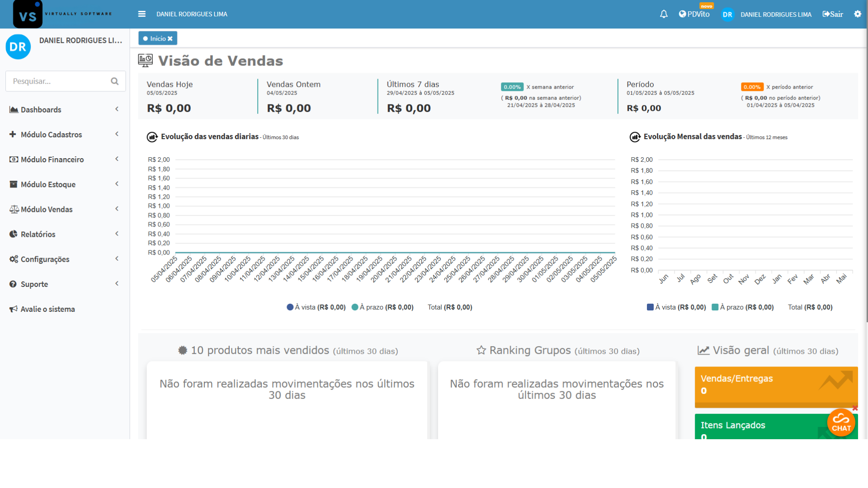Expand Módulo Financeiro submenu
868x488 pixels.
(x=52, y=160)
